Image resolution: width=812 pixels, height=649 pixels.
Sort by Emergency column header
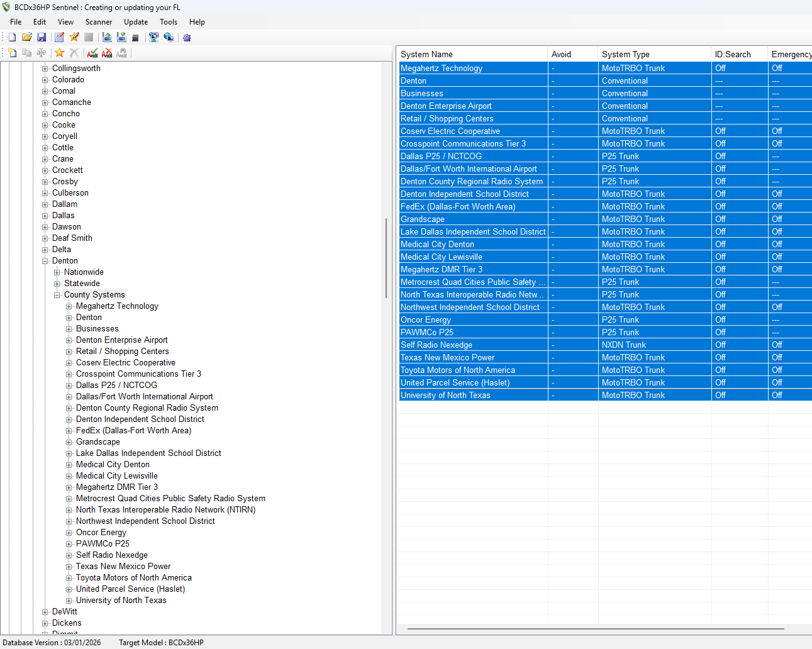click(790, 54)
